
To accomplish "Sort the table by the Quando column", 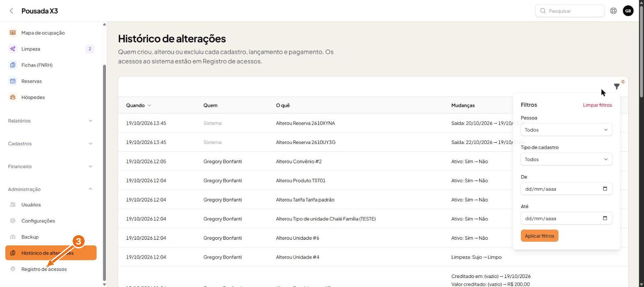I will (x=138, y=105).
